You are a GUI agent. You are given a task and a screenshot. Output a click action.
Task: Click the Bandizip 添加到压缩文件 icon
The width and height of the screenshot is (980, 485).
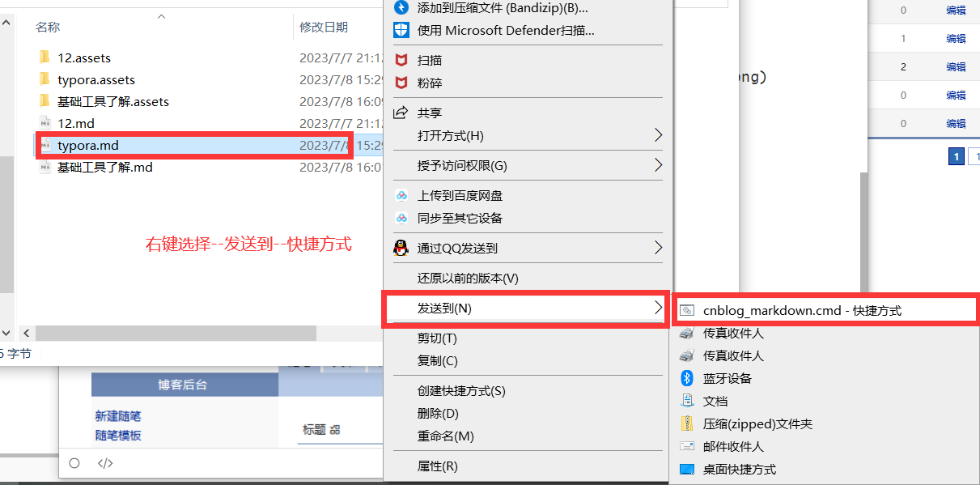click(x=401, y=8)
